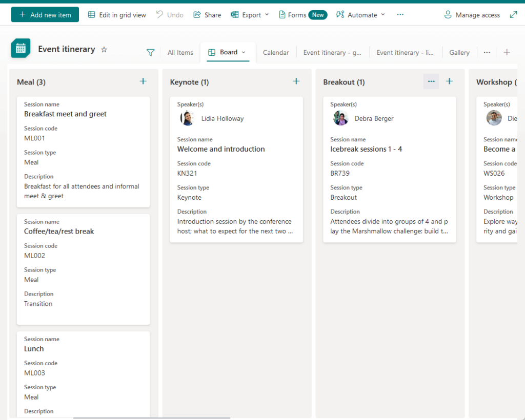Add a card to the Keynote column
The width and height of the screenshot is (525, 420).
tap(296, 81)
